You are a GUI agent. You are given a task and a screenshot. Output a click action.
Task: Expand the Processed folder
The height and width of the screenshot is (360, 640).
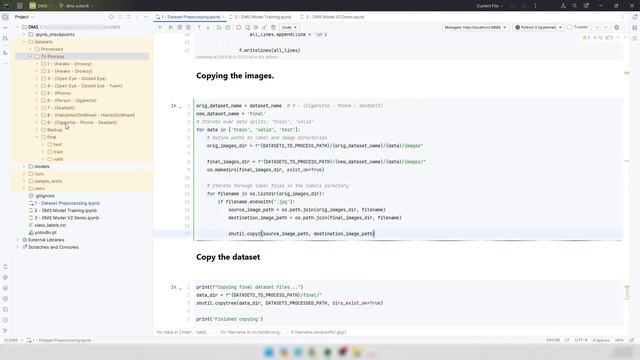click(31, 49)
